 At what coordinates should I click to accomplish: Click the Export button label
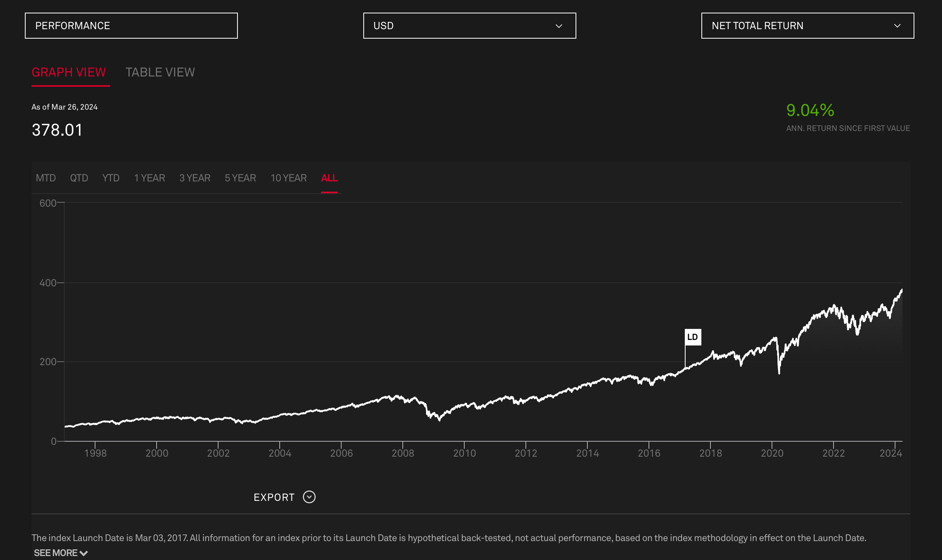[274, 497]
